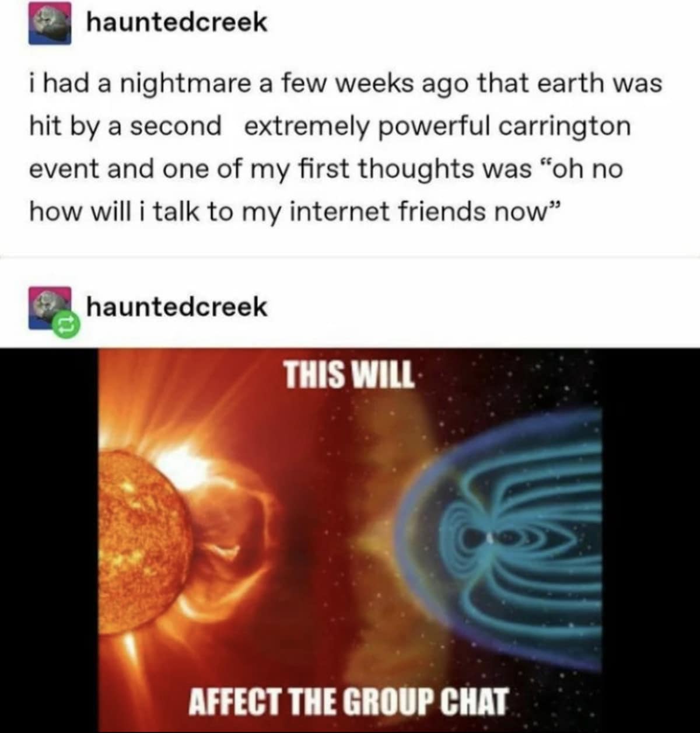700x733 pixels.
Task: Click the "THIS WILL" meme caption
Action: pyautogui.click(x=348, y=374)
